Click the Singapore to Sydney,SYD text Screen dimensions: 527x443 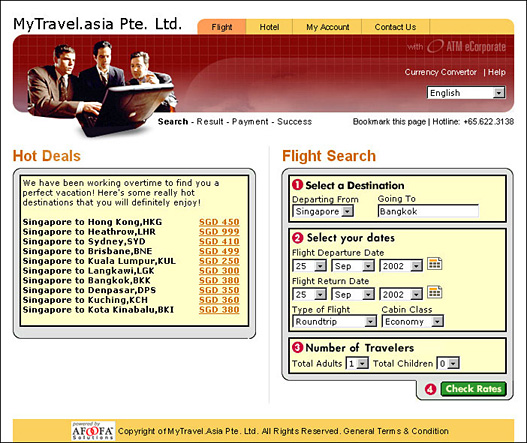coord(84,241)
